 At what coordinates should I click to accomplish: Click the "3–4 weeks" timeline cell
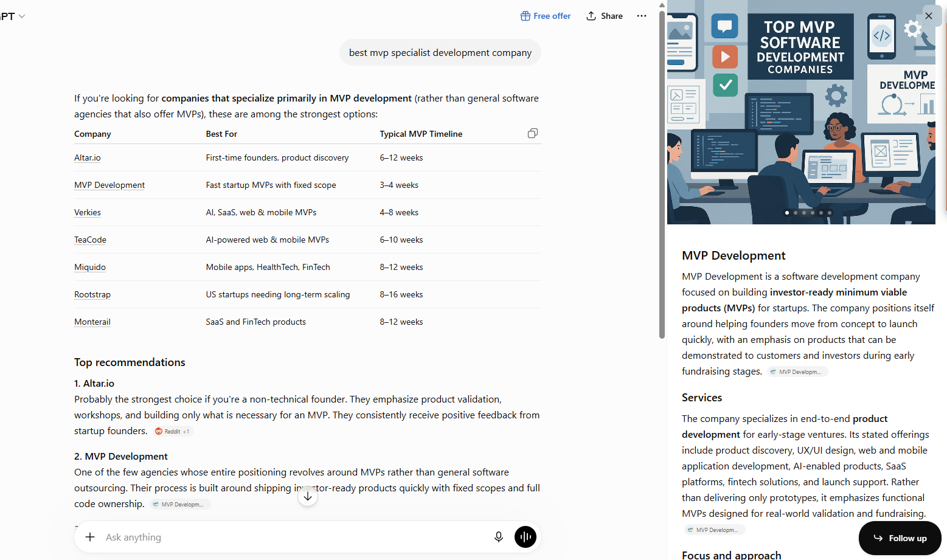[399, 185]
